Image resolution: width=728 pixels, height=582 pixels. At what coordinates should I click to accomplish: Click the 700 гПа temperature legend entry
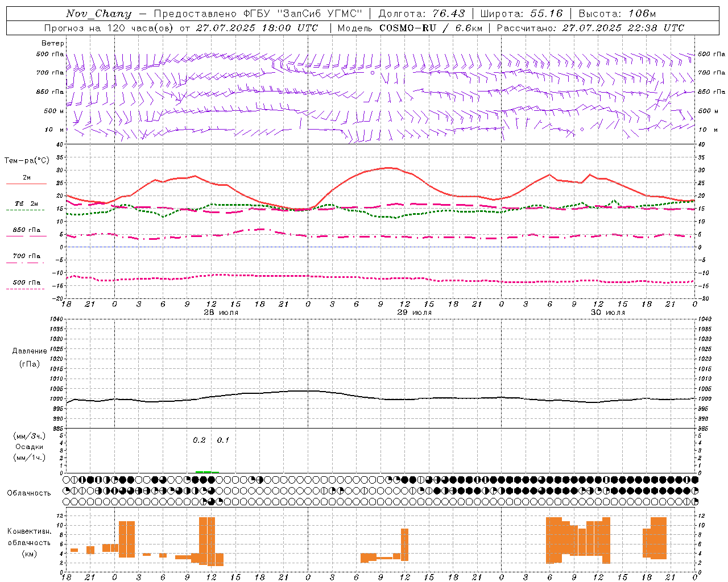26,256
